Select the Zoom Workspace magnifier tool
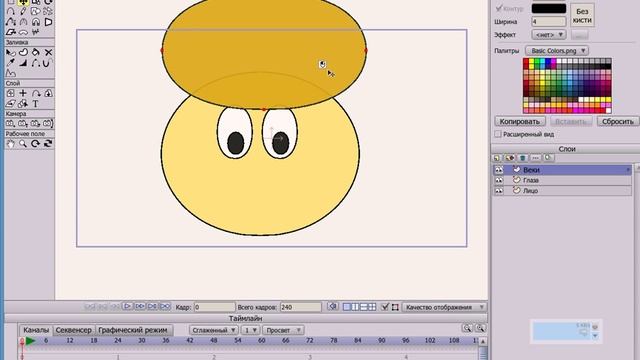 coord(23,144)
